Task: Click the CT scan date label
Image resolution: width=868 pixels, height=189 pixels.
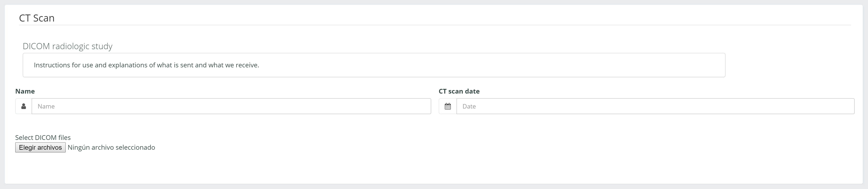Action: click(x=459, y=91)
